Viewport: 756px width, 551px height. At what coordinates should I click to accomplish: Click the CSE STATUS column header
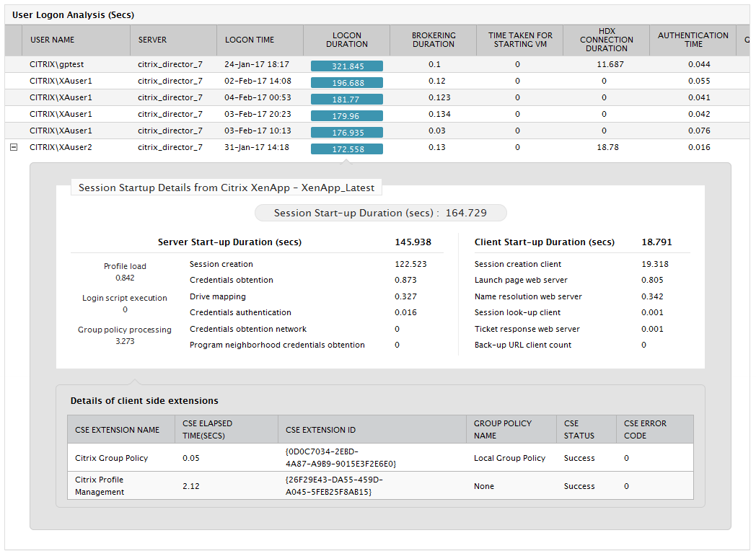pos(586,430)
